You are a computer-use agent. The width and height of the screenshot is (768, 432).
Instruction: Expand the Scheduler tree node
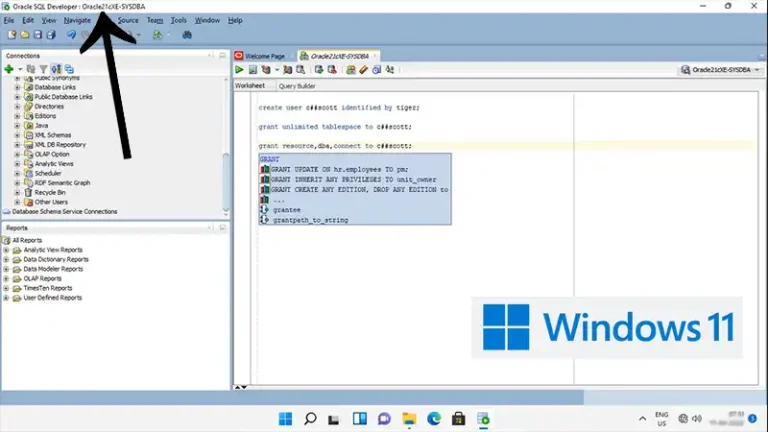pyautogui.click(x=17, y=173)
